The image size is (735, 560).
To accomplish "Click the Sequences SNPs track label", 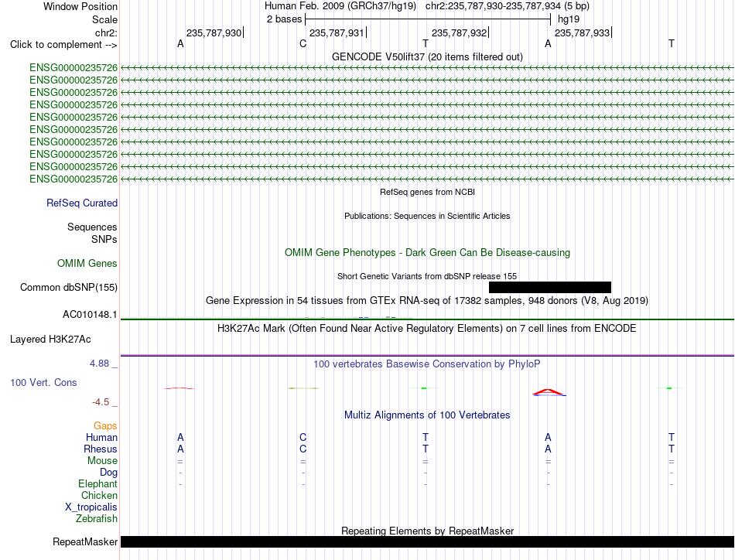I will click(x=92, y=233).
